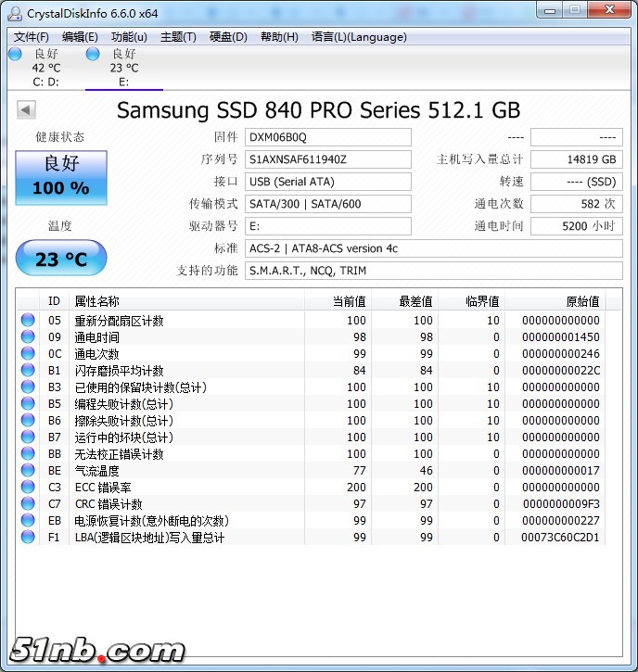The width and height of the screenshot is (638, 672).
Task: Minimize the CrystalDiskInfo window
Action: click(x=550, y=10)
